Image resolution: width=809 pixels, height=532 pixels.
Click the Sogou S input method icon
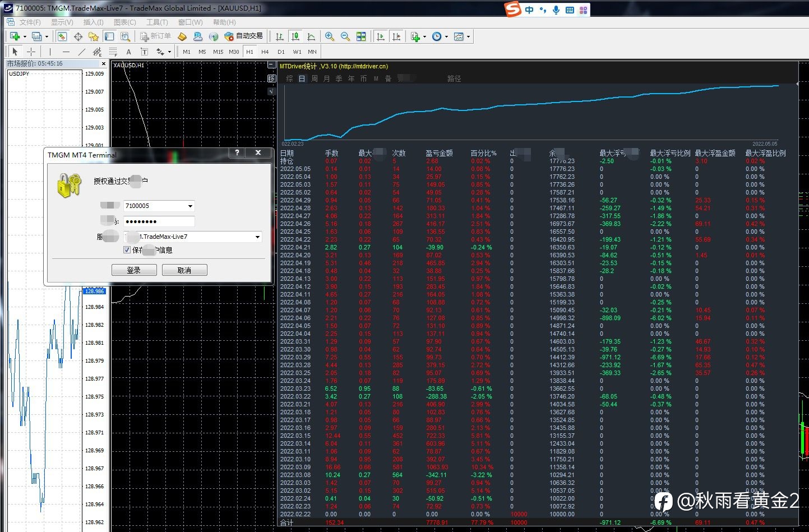click(x=512, y=10)
